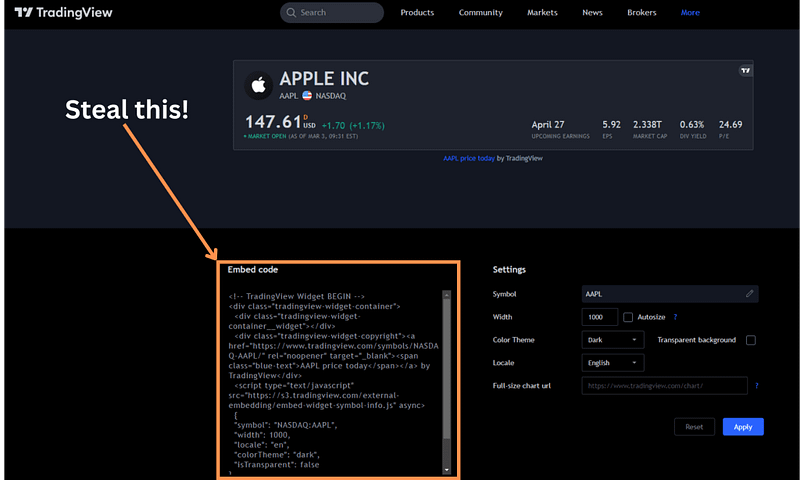Enable the Autosize checkbox

pyautogui.click(x=628, y=317)
